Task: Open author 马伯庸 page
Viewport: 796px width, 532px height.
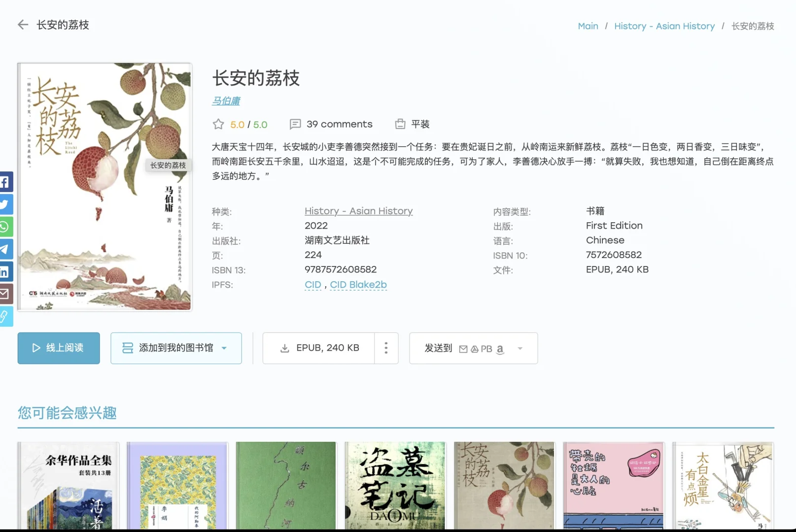Action: point(226,101)
